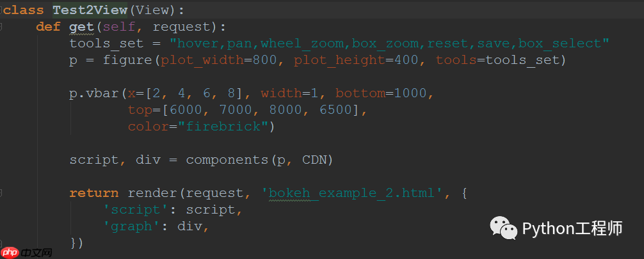Click "tools_set" at the start of its assignment line
The height and width of the screenshot is (259, 644).
click(106, 43)
